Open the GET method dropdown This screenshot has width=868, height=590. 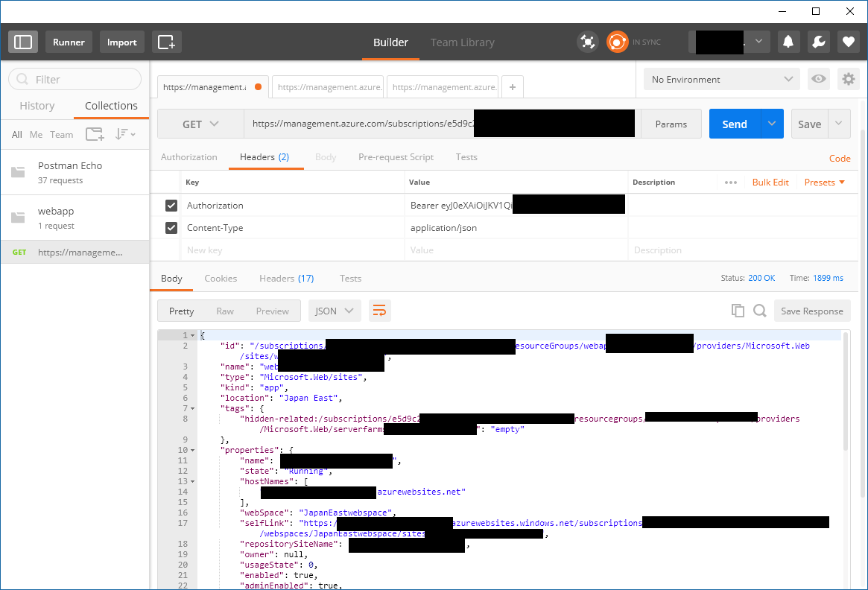click(200, 124)
